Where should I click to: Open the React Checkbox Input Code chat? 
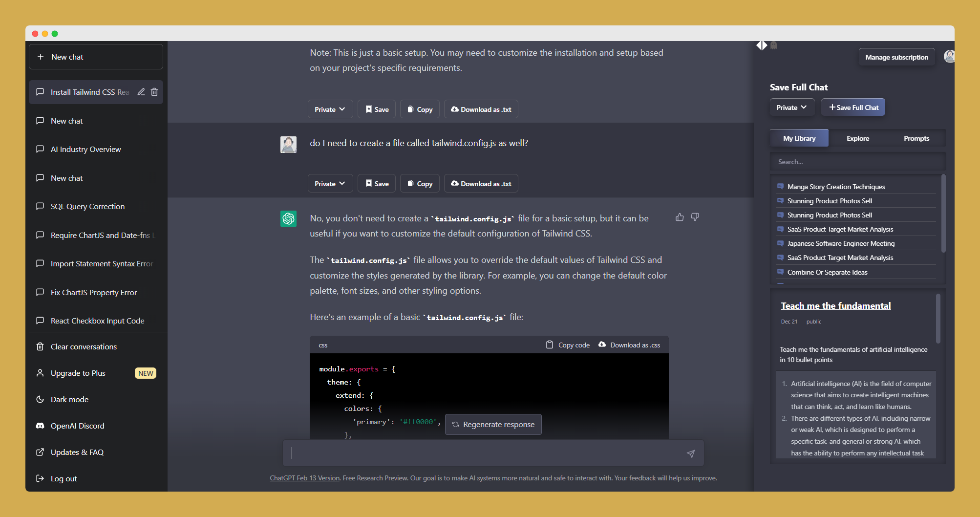click(96, 321)
